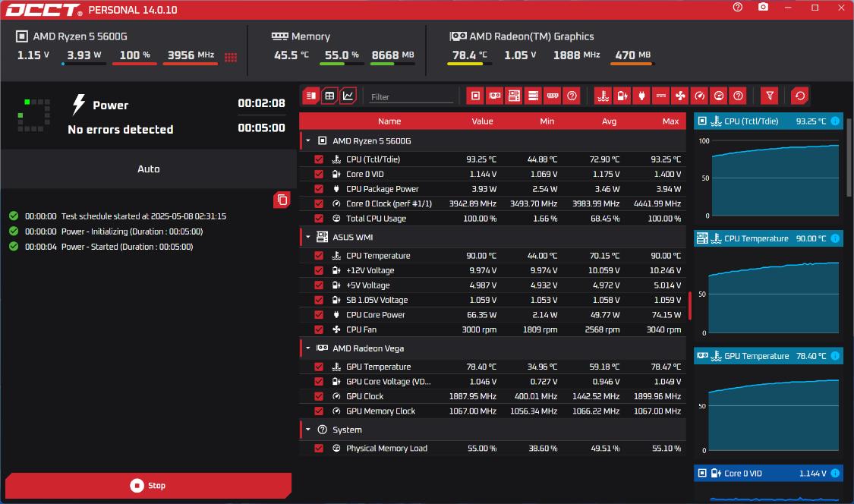Toggle the temperature sensor type filter
The width and height of the screenshot is (854, 504).
[603, 96]
